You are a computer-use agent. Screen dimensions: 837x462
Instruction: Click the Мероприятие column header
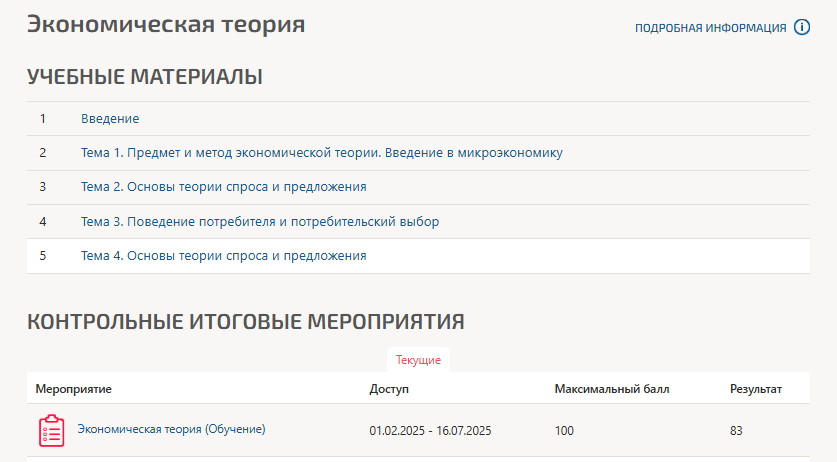73,388
